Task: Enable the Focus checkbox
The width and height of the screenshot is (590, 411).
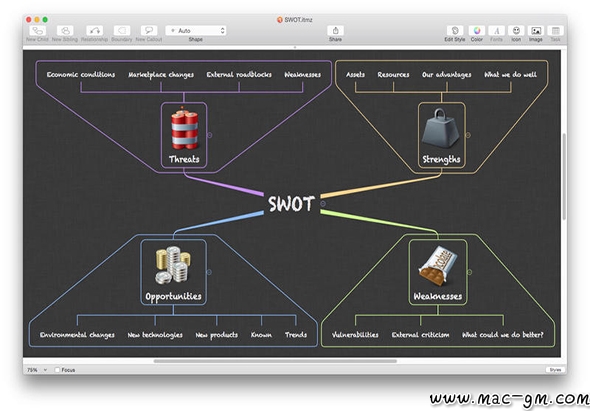Action: pos(57,370)
